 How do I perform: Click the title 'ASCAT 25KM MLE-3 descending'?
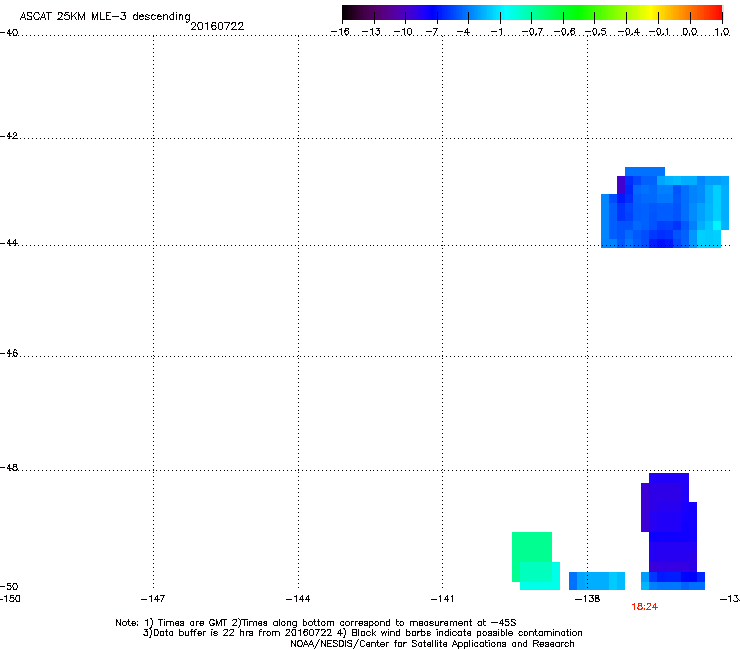105,17
